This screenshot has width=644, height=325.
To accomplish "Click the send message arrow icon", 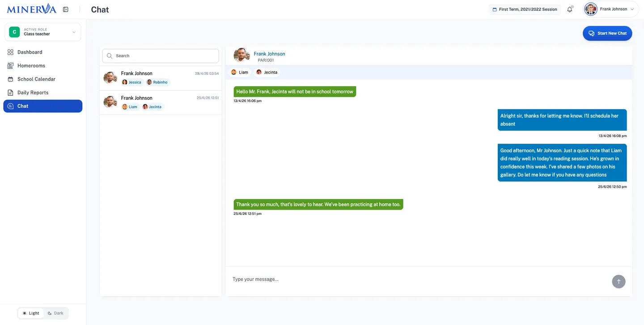I will point(619,282).
